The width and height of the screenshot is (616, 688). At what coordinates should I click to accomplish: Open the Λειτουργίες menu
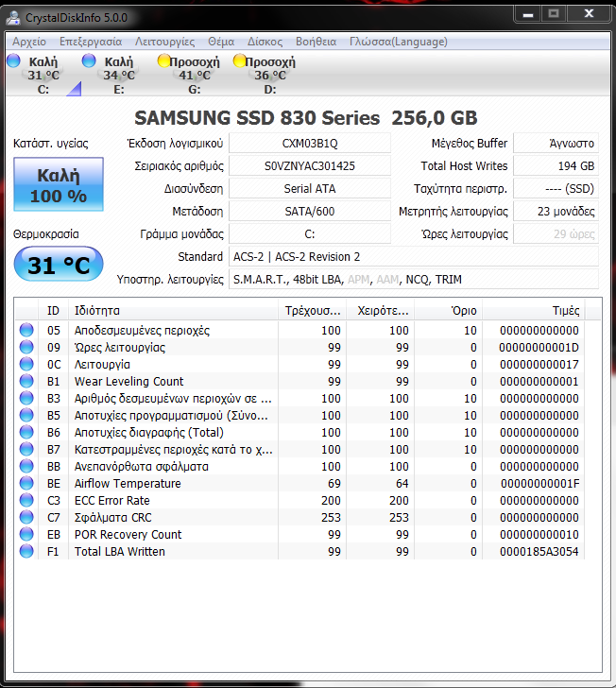[x=165, y=42]
